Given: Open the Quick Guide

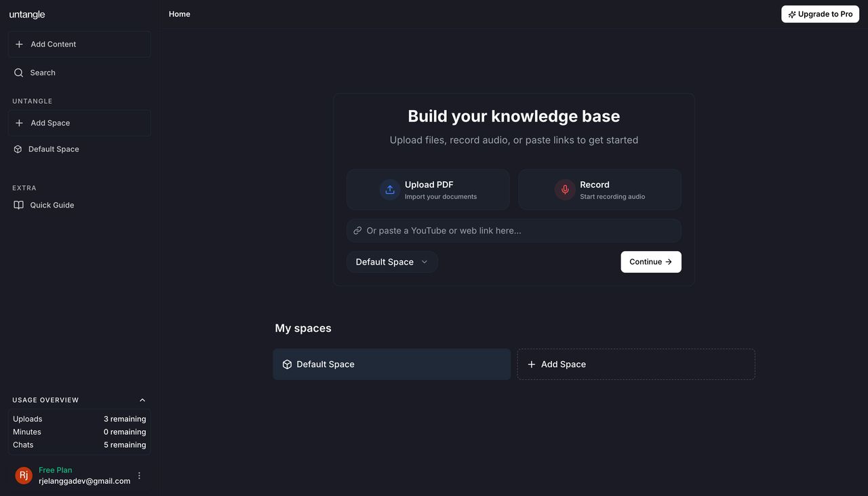Looking at the screenshot, I should point(79,205).
